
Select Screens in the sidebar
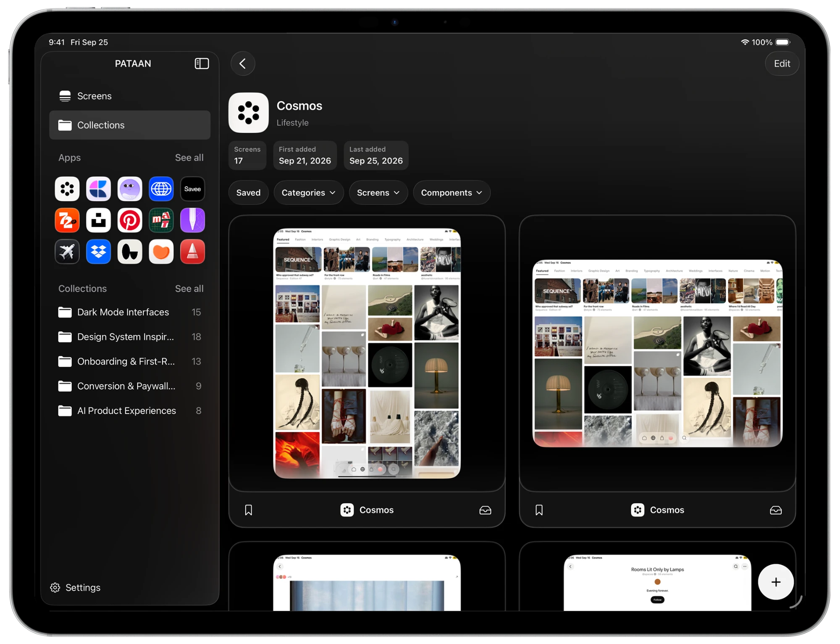pyautogui.click(x=130, y=96)
